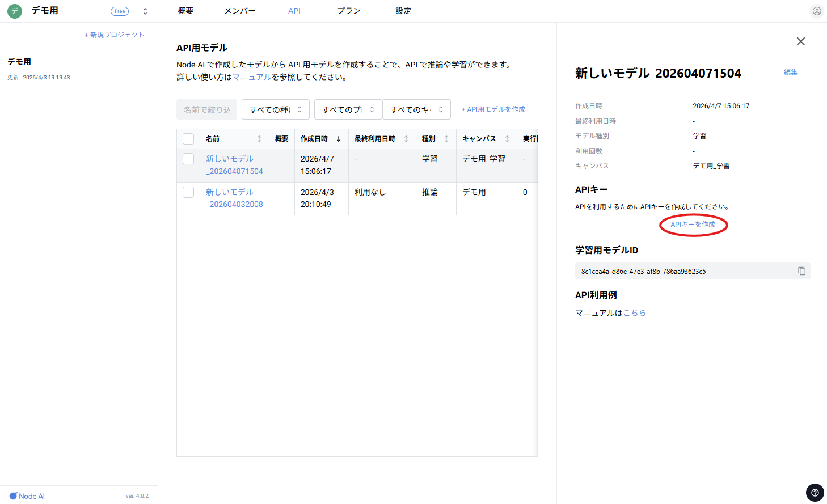The height and width of the screenshot is (504, 827).
Task: Sort by キャンバス column arrows
Action: 507,139
